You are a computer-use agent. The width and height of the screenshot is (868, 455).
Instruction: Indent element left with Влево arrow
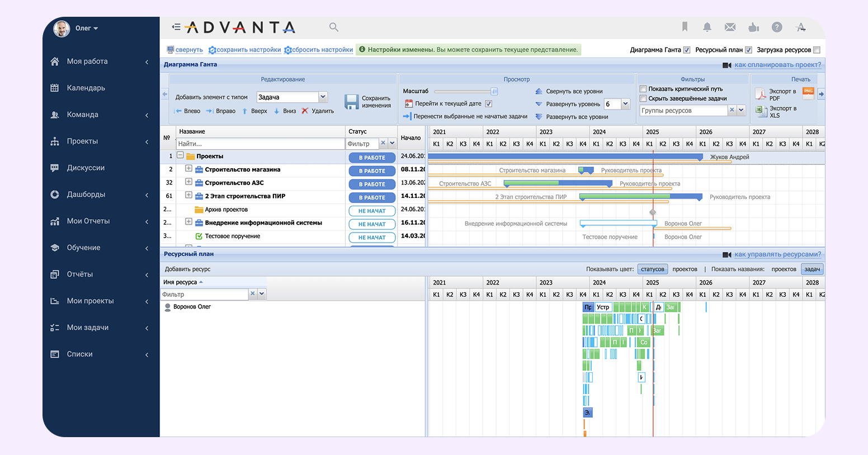(187, 111)
